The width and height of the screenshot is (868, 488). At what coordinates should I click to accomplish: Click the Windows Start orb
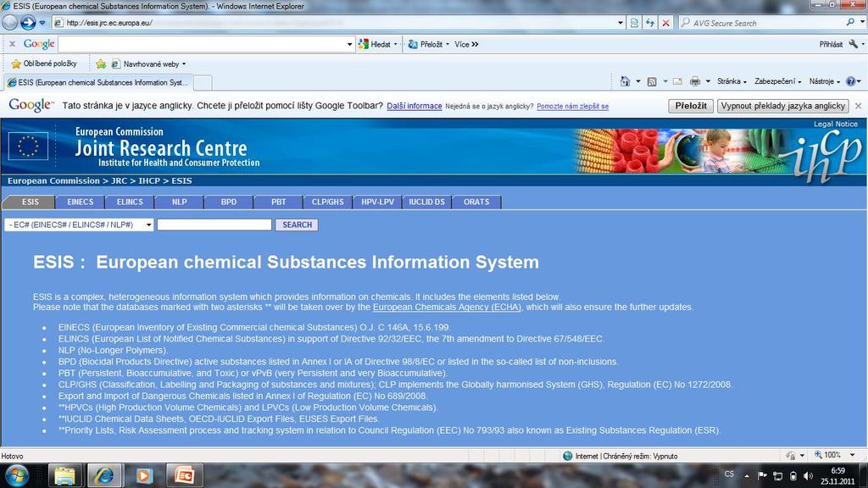coord(16,475)
